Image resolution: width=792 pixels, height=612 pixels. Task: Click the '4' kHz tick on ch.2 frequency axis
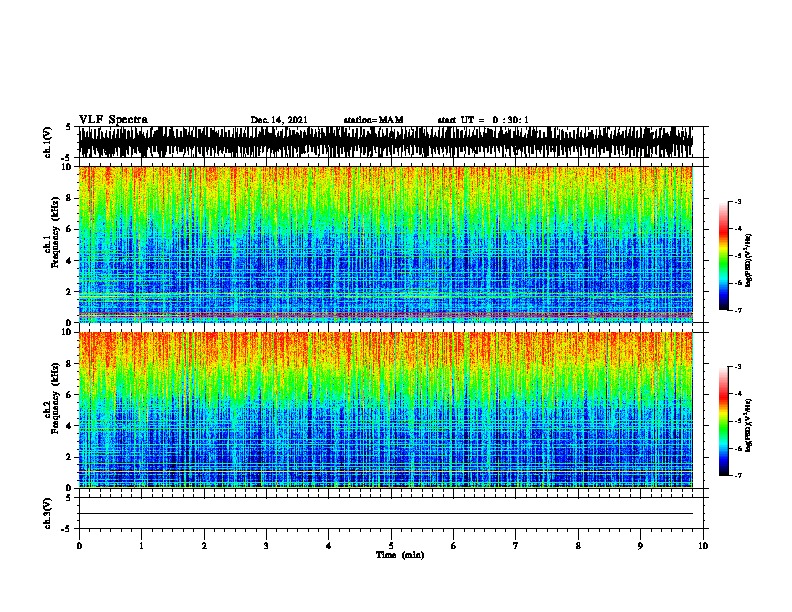(x=70, y=426)
